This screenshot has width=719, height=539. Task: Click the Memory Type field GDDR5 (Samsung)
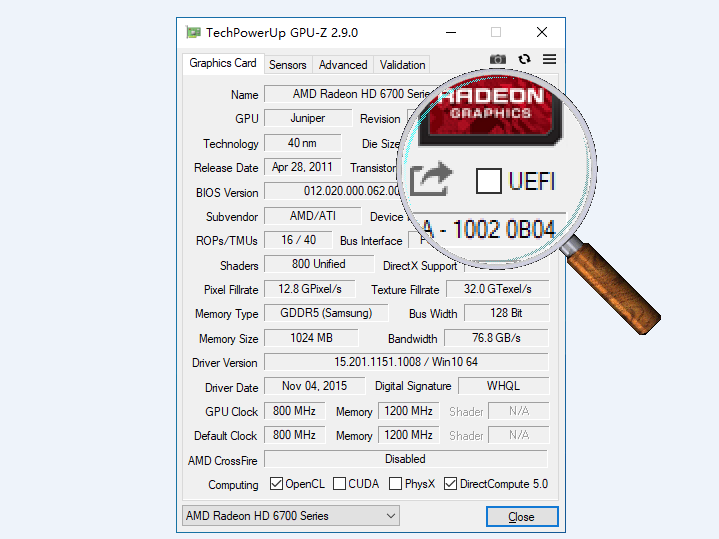click(326, 313)
